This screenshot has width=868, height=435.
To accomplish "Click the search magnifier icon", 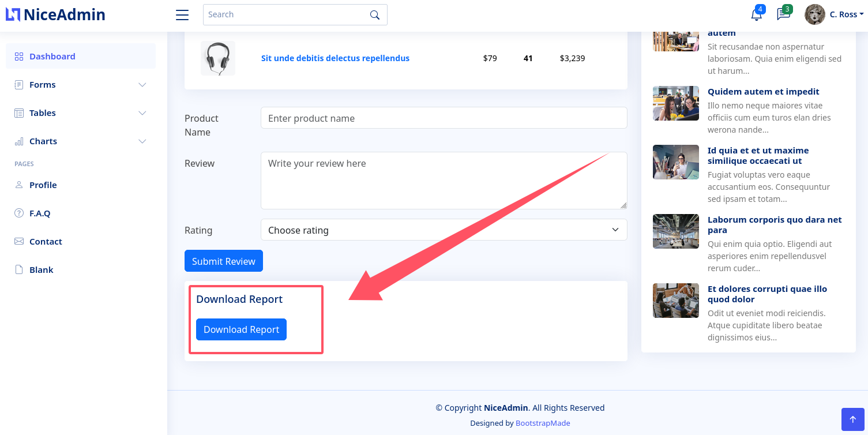I will [x=375, y=15].
